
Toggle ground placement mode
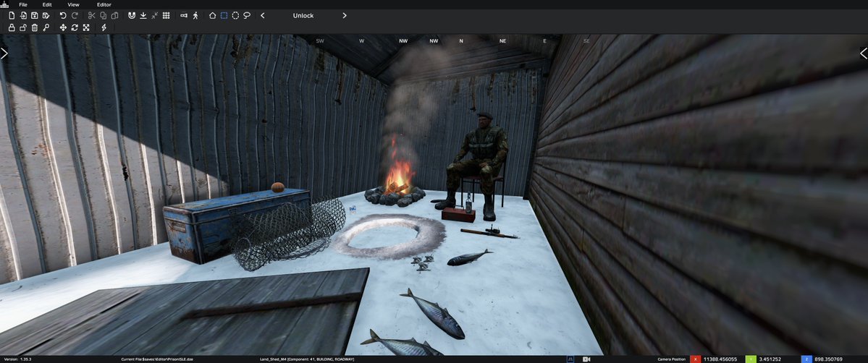pos(143,15)
